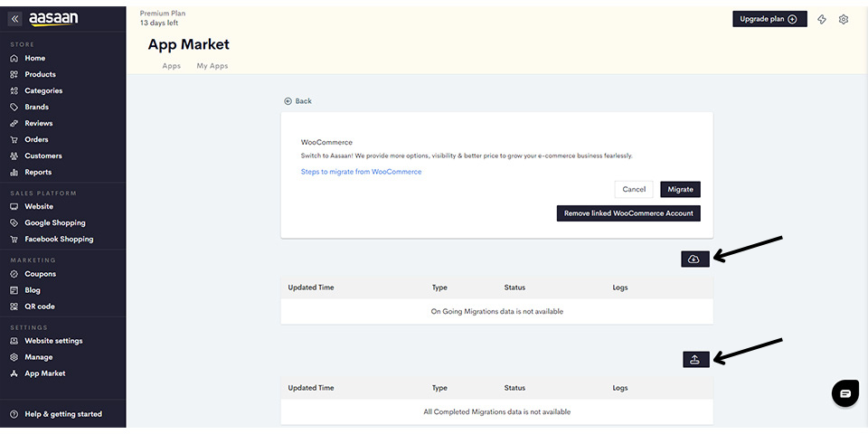The width and height of the screenshot is (868, 434).
Task: Click the Home icon in sidebar
Action: tap(14, 58)
